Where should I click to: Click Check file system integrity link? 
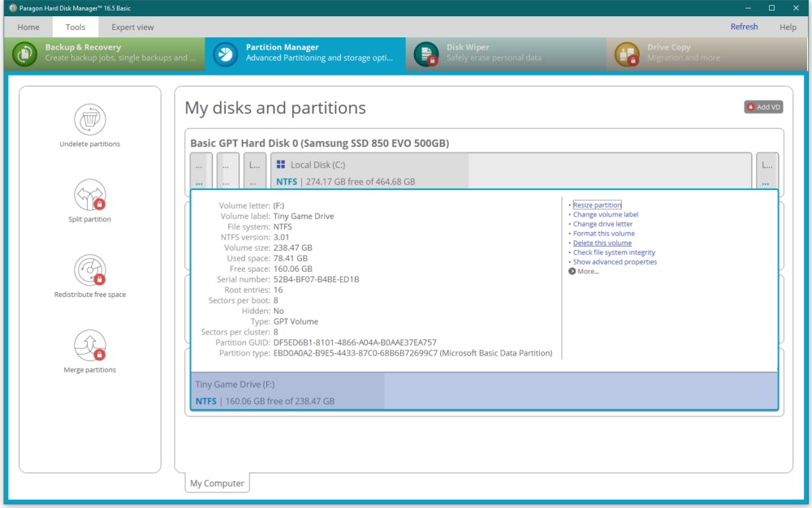[x=614, y=252]
